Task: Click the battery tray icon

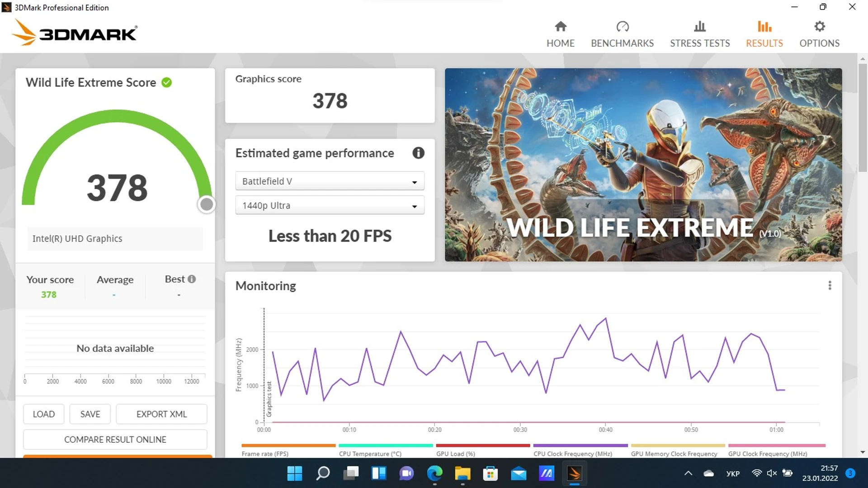Action: tap(788, 473)
